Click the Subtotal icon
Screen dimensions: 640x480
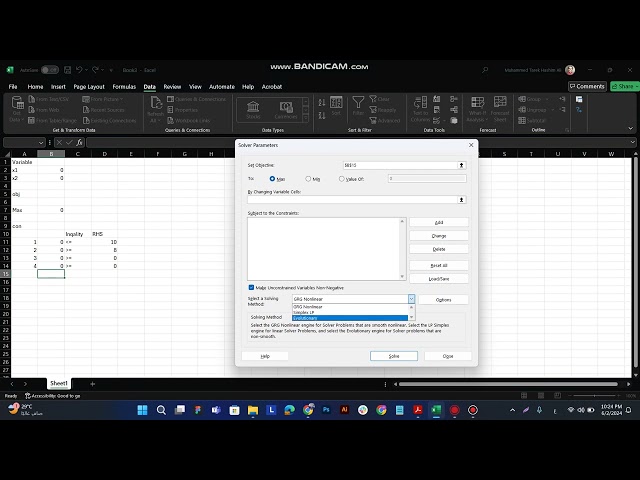pyautogui.click(x=532, y=120)
